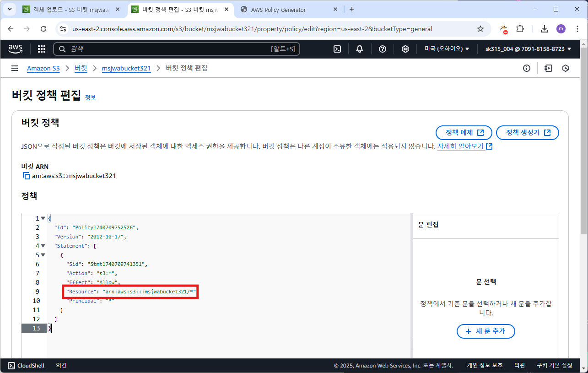Bookmark this page with the star icon

pyautogui.click(x=480, y=29)
